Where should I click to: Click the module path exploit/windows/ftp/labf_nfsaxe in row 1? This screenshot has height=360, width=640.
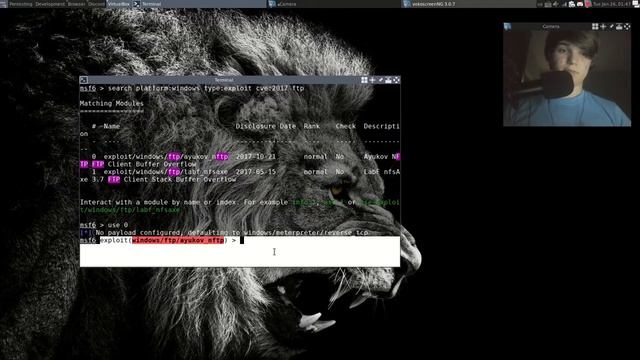(x=166, y=172)
